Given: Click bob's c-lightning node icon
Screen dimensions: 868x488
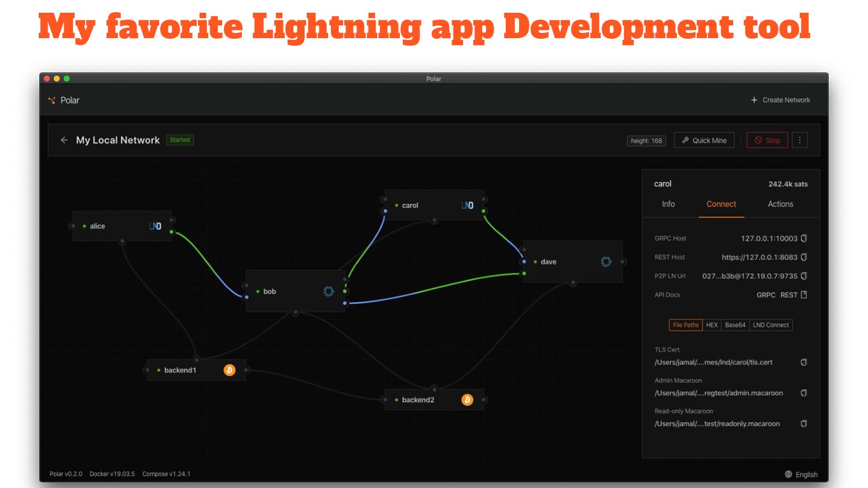Looking at the screenshot, I should 329,291.
